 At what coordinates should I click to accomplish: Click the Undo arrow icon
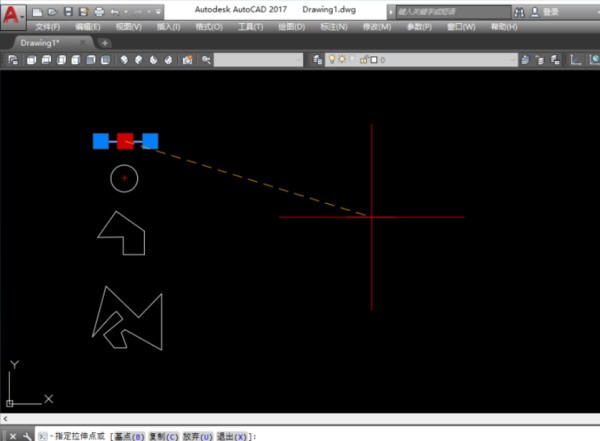coord(113,11)
